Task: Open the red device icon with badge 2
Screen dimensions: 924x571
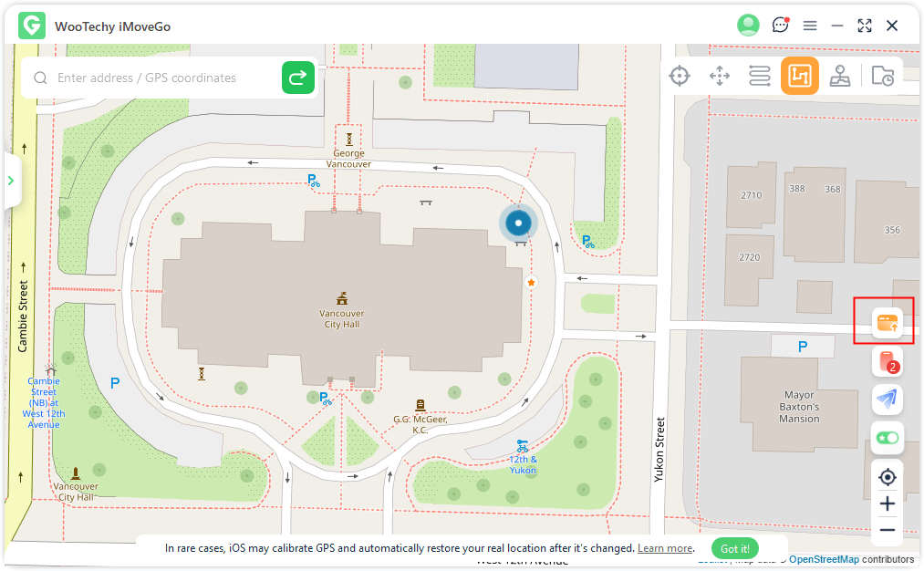Action: point(887,361)
